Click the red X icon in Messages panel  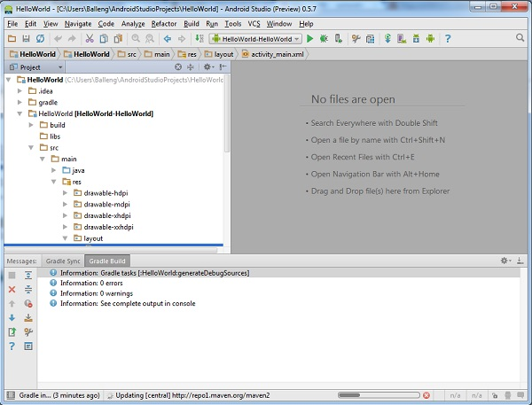(12, 289)
